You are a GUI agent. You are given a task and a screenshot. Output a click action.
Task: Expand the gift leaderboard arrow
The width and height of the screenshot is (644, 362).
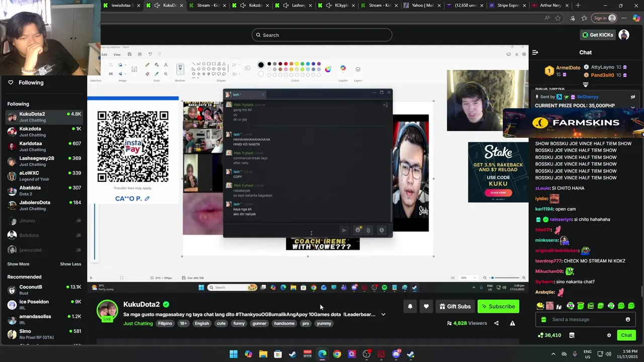click(585, 84)
